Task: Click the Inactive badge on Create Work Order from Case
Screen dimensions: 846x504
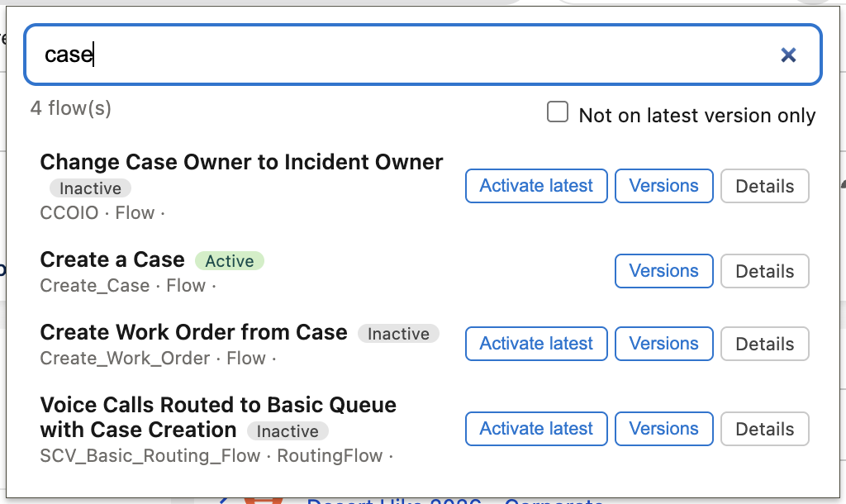Action: coord(398,334)
